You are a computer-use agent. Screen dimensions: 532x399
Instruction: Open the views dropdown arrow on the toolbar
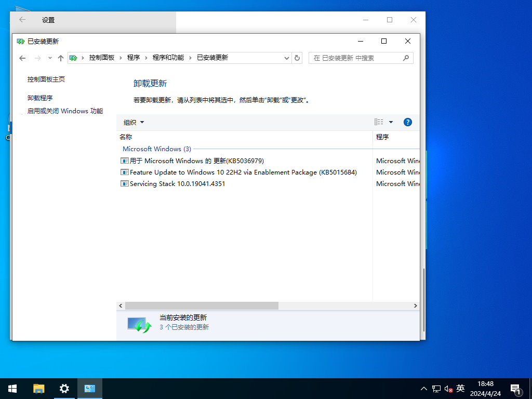point(391,122)
